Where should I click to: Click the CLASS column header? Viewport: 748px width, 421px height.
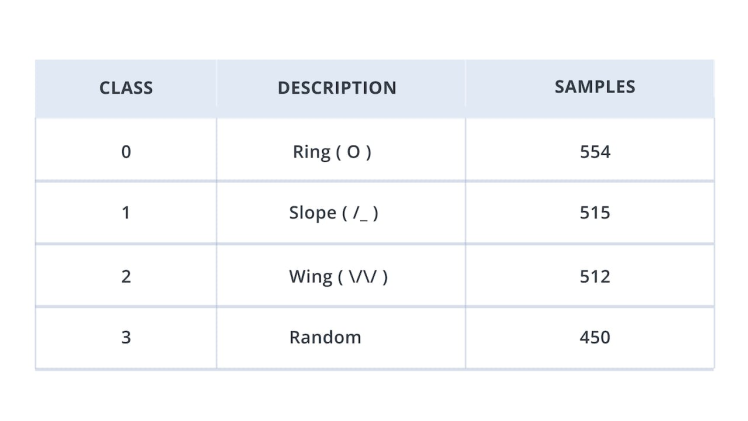pos(126,88)
